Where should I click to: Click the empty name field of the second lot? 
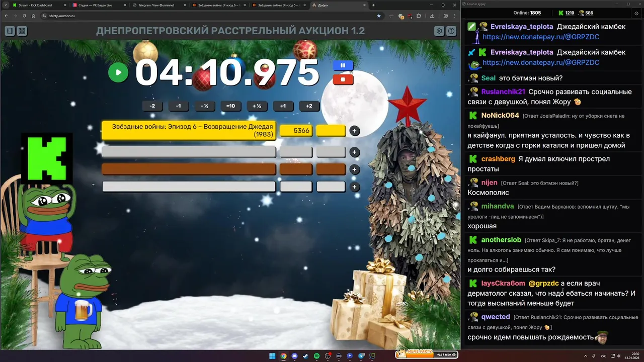[x=189, y=152]
